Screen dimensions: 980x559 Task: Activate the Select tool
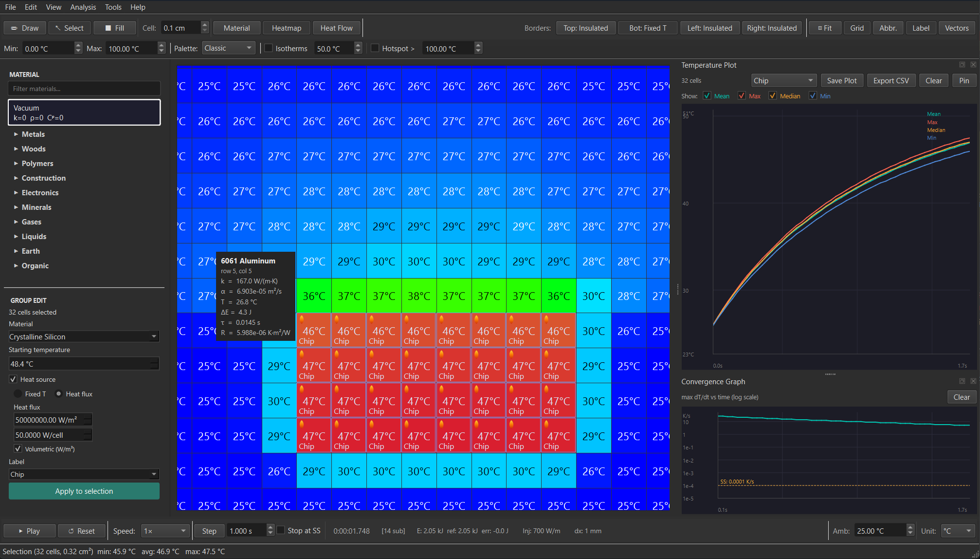click(69, 28)
